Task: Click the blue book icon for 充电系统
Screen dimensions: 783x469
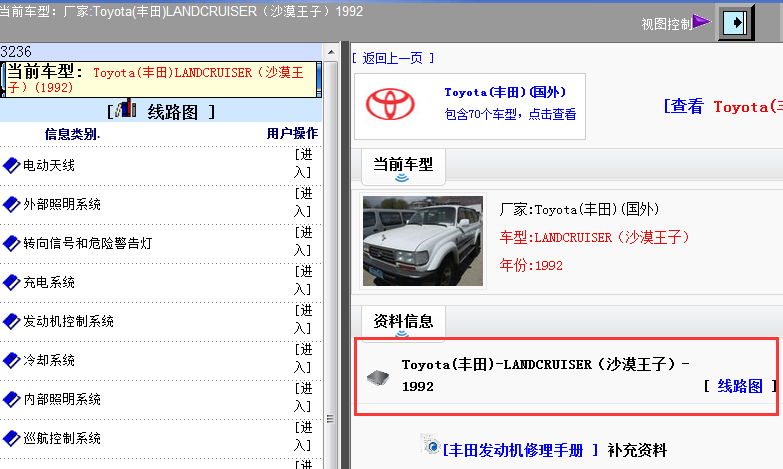Action: (x=11, y=282)
